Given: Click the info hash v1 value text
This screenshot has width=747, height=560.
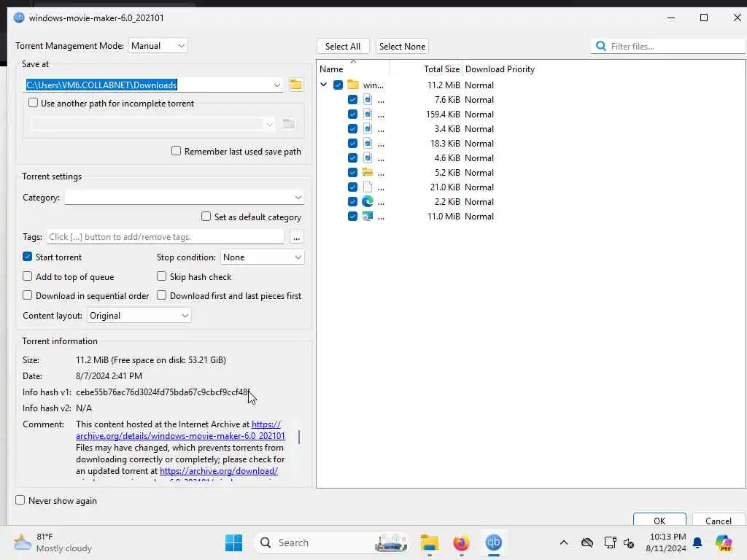Looking at the screenshot, I should [163, 392].
